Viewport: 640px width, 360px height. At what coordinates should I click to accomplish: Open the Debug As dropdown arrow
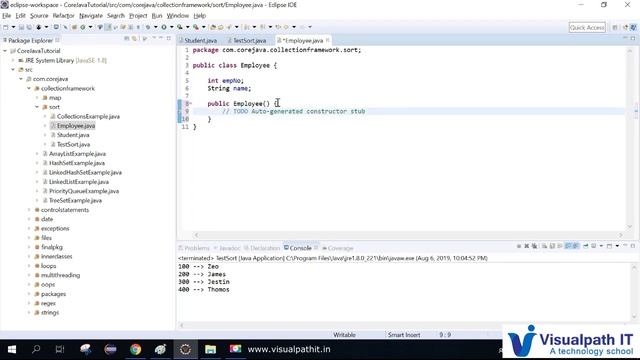(x=156, y=27)
